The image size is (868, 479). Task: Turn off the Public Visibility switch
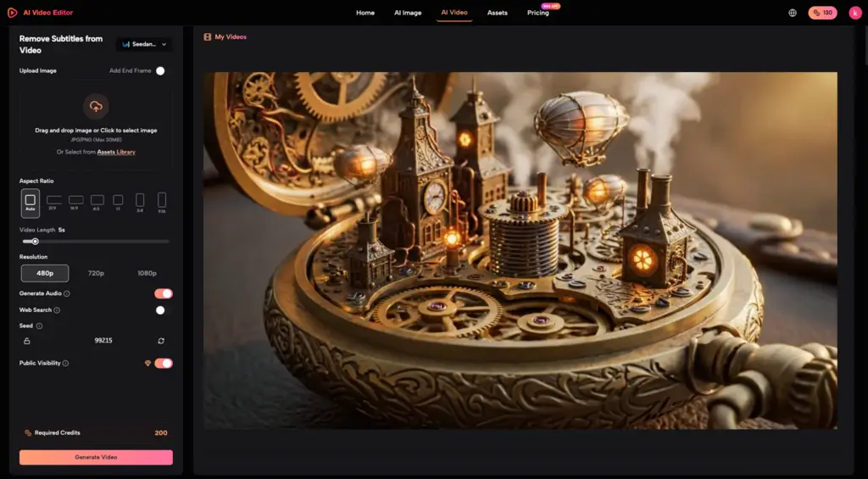(x=164, y=363)
